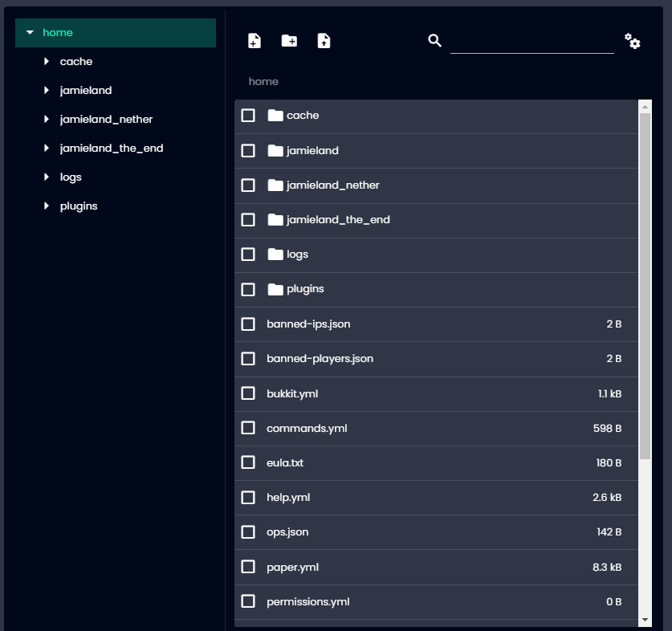Select logs in the folder tree
This screenshot has height=631, width=672.
point(71,177)
